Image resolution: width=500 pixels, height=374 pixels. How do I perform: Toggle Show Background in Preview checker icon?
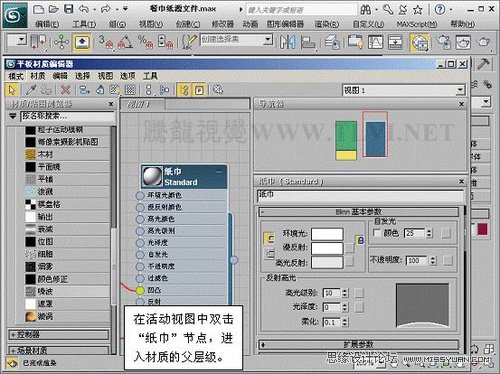pyautogui.click(x=130, y=90)
